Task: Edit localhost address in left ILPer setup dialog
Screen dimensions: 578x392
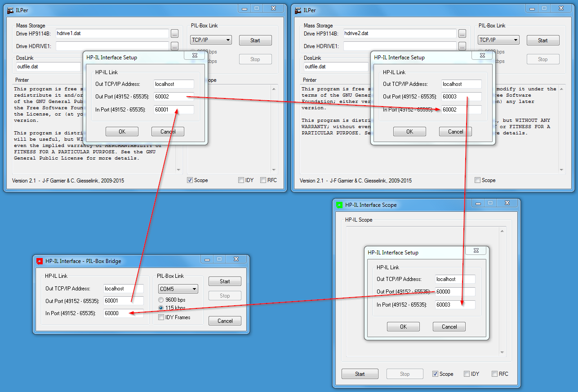Action: 173,84
